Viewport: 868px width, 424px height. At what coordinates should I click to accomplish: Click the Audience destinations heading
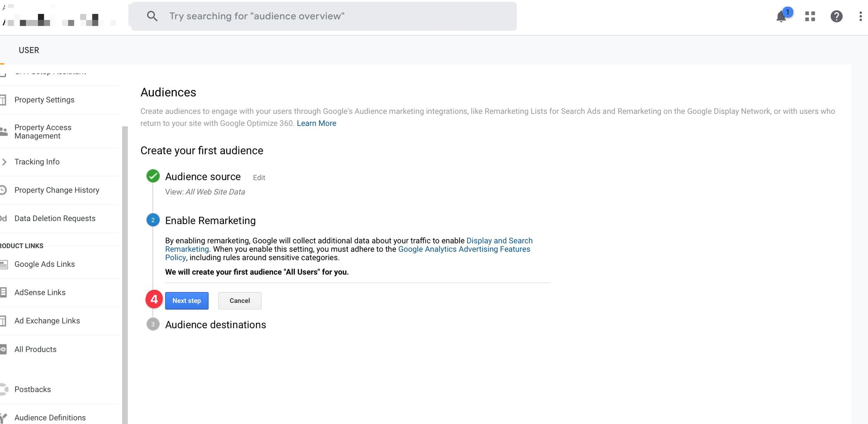point(215,325)
